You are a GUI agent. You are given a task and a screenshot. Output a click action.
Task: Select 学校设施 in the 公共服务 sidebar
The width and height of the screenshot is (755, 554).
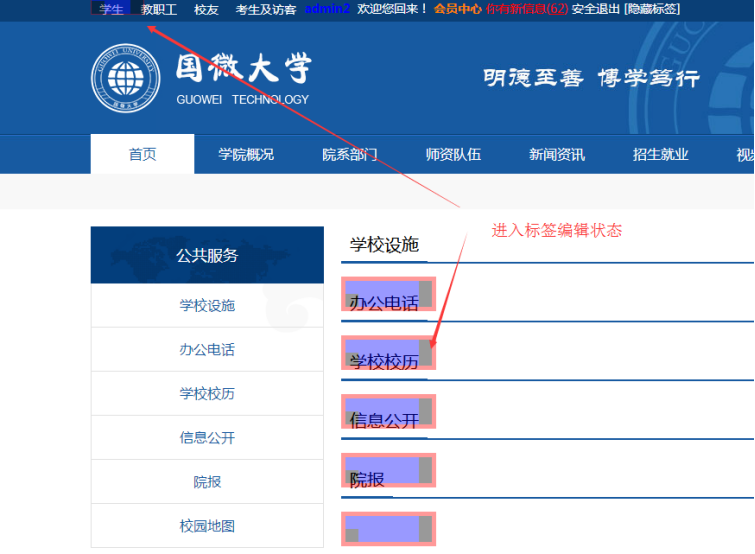(207, 306)
